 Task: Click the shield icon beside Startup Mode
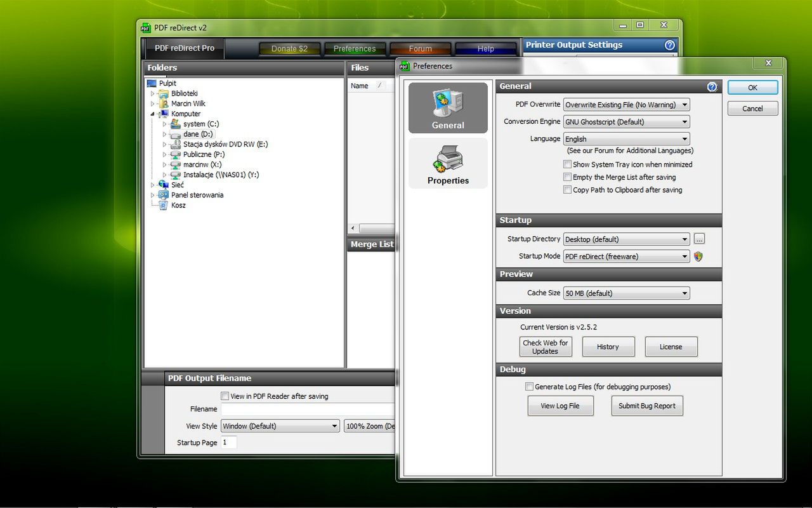coord(698,257)
